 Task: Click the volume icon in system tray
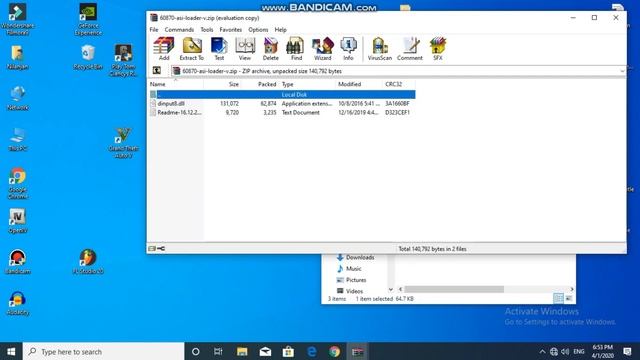tap(565, 351)
